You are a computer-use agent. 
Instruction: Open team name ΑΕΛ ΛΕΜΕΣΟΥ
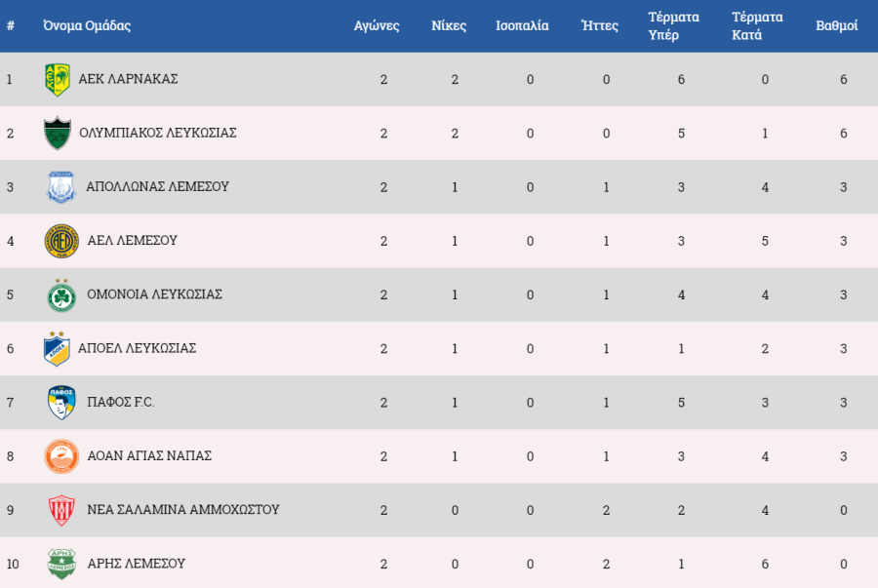[x=132, y=241]
